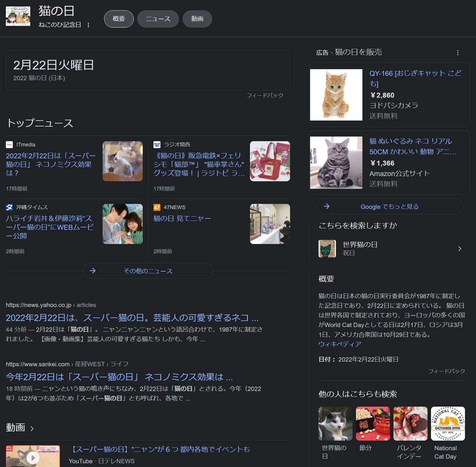Open その他のニュース

(148, 271)
